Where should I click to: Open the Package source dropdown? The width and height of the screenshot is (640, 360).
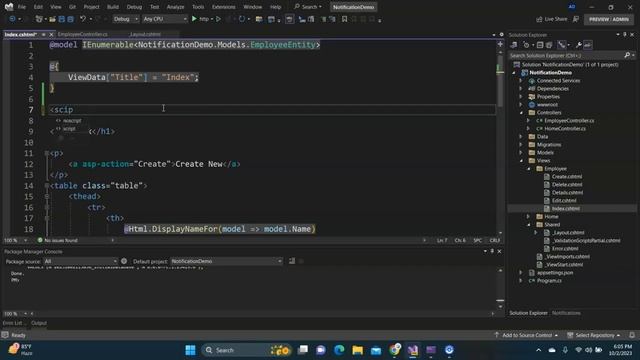tap(80, 261)
